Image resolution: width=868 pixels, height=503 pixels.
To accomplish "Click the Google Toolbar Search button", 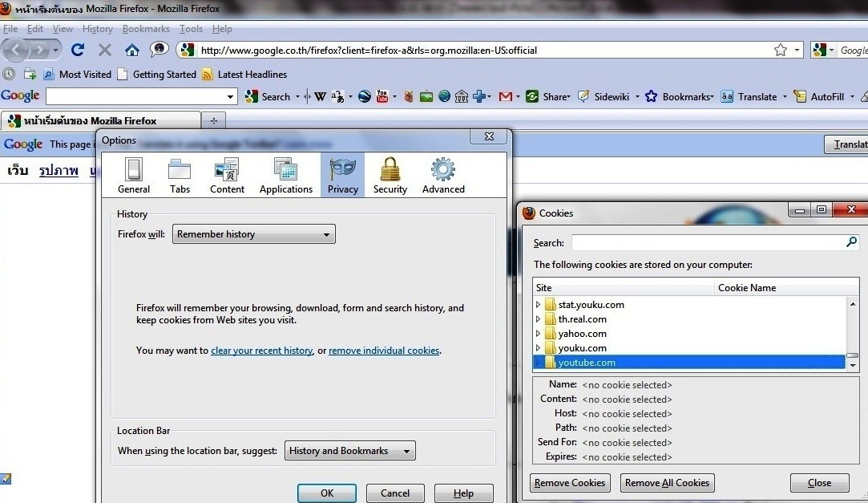I will coord(268,96).
